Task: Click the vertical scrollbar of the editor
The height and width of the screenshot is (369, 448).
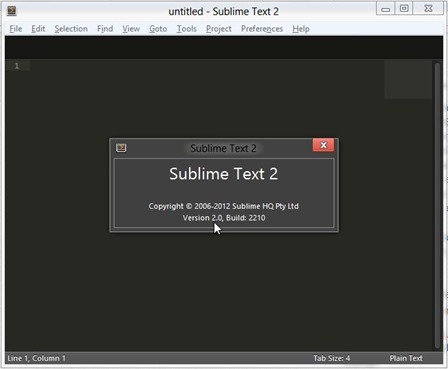Action: [438, 205]
